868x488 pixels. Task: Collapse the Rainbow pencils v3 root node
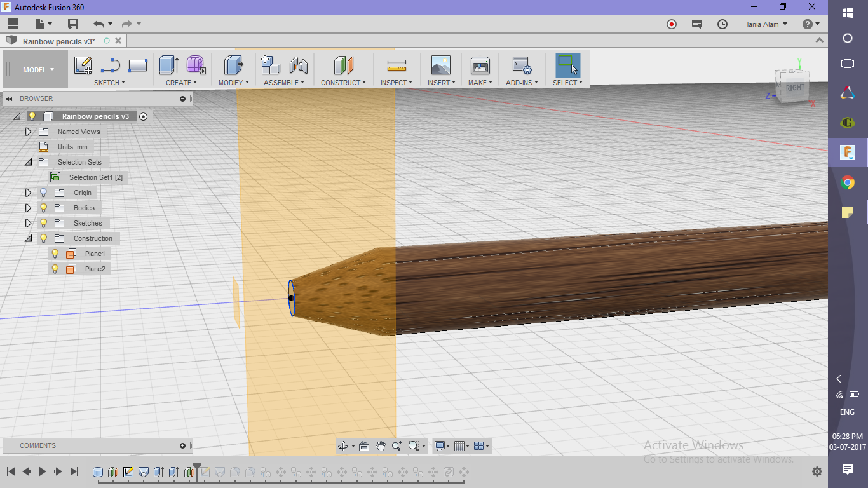click(17, 116)
